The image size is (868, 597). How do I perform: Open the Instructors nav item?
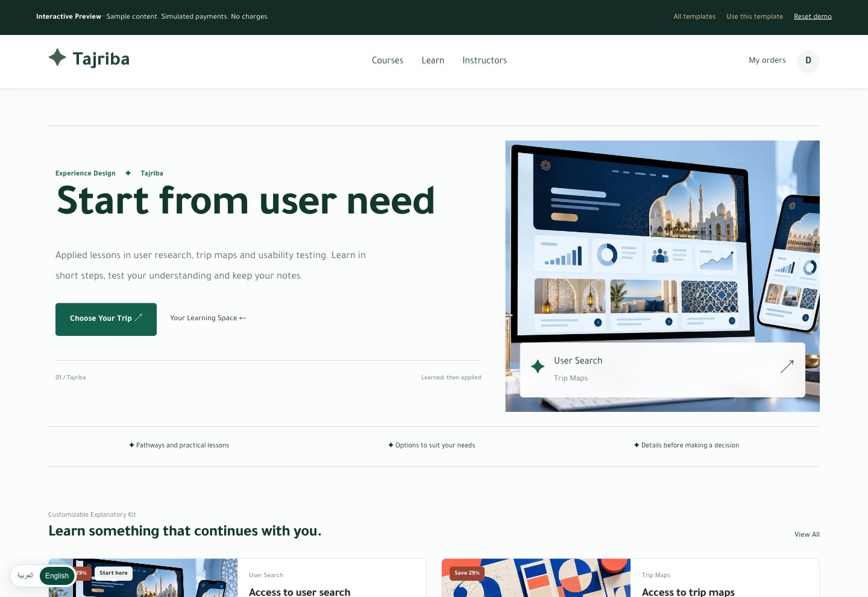point(485,60)
